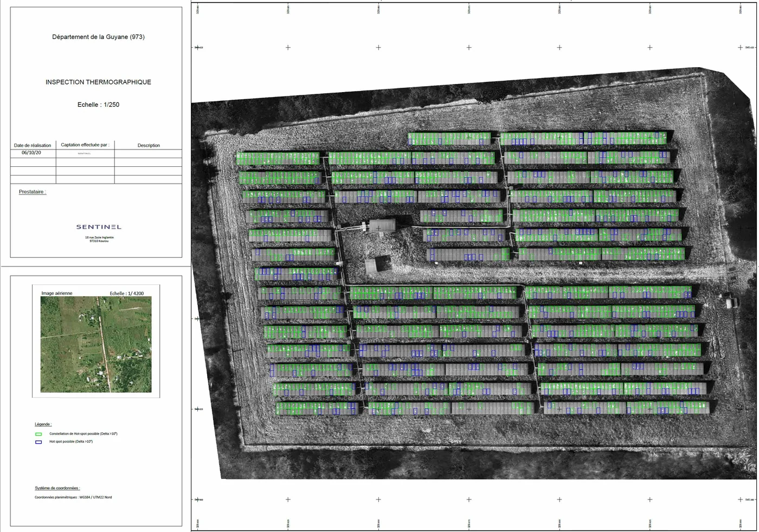
Task: Click the date cell '06/10/20'
Action: [31, 153]
